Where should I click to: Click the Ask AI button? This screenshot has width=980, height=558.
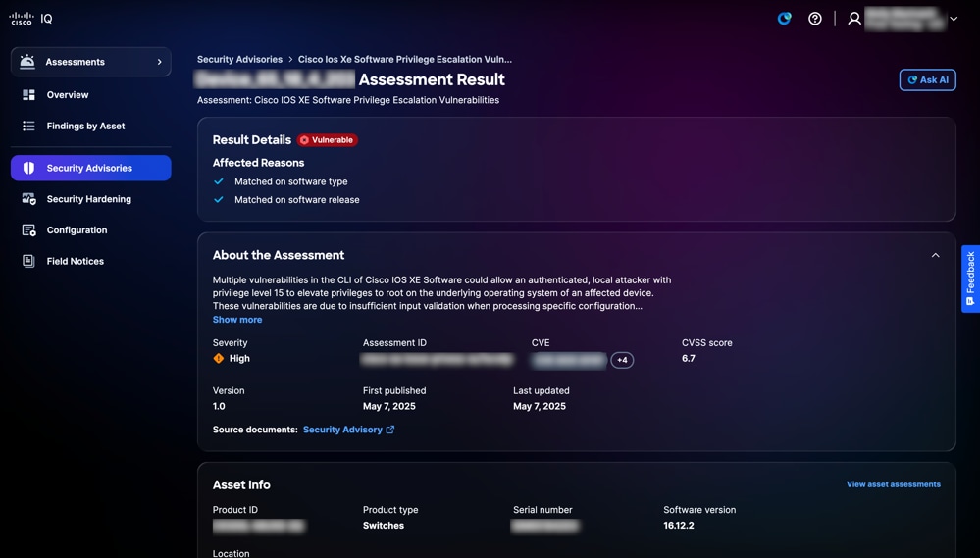927,80
